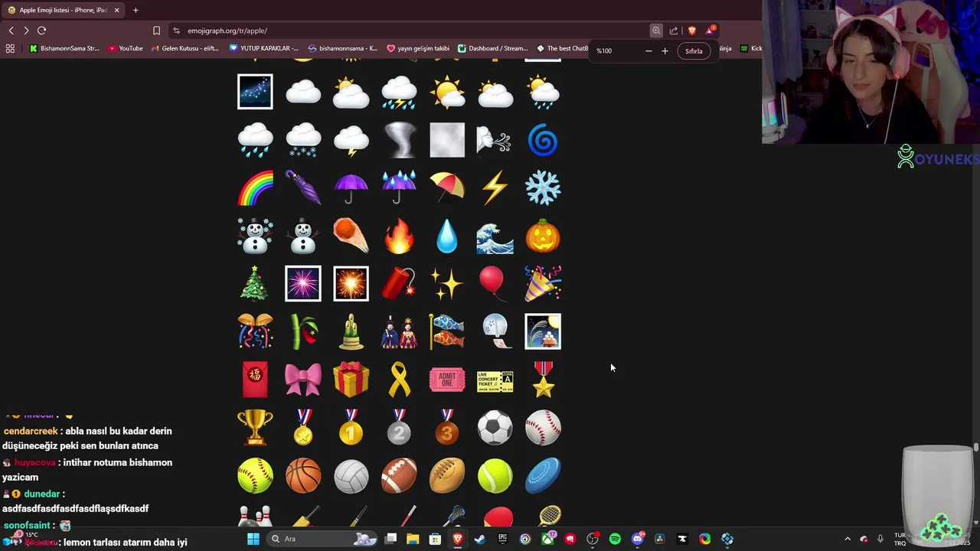
Task: Open the page share icon in the address bar
Action: tap(674, 31)
